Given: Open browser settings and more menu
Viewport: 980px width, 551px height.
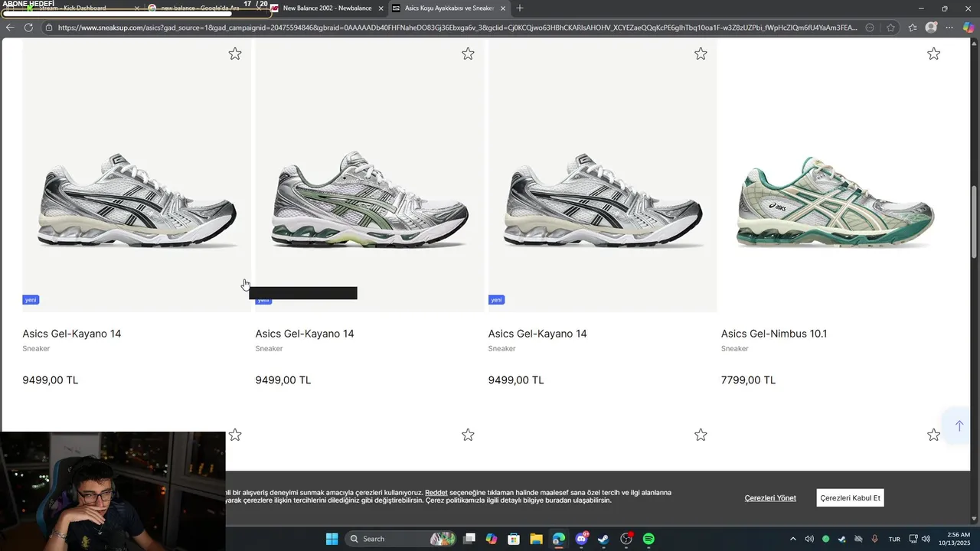Looking at the screenshot, I should [949, 28].
